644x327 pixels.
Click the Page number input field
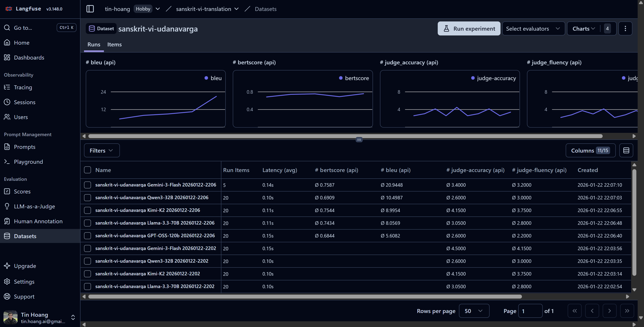(531, 311)
